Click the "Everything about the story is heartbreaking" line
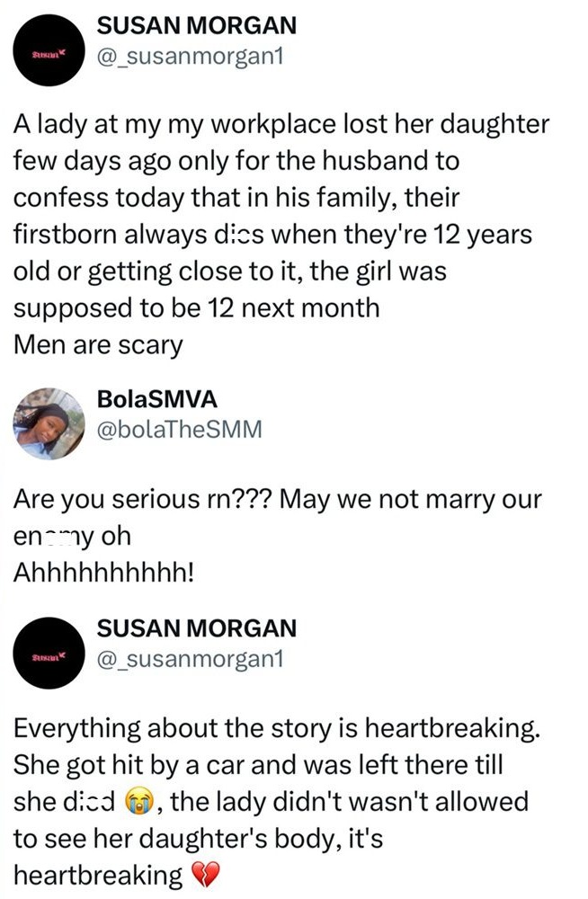The image size is (588, 899). pyautogui.click(x=277, y=728)
